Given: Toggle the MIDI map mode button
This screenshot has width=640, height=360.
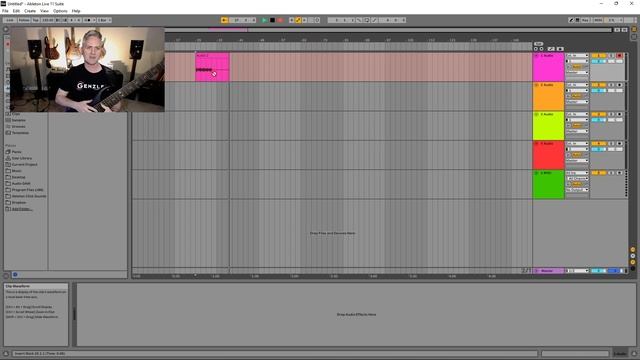Looking at the screenshot, I should tap(598, 20).
